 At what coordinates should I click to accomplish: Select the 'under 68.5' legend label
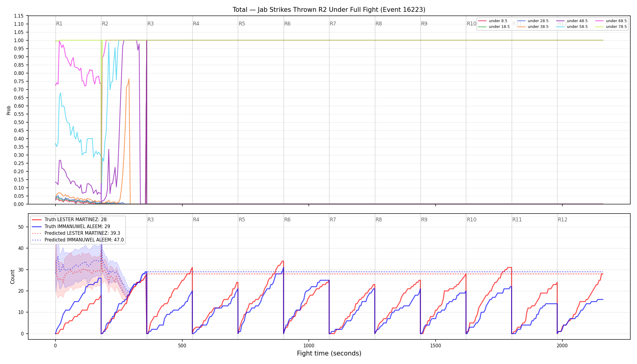pos(616,21)
